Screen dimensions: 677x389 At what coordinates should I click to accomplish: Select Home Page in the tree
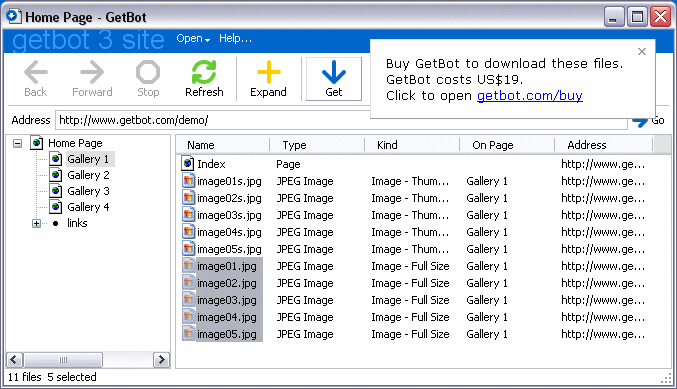coord(75,143)
